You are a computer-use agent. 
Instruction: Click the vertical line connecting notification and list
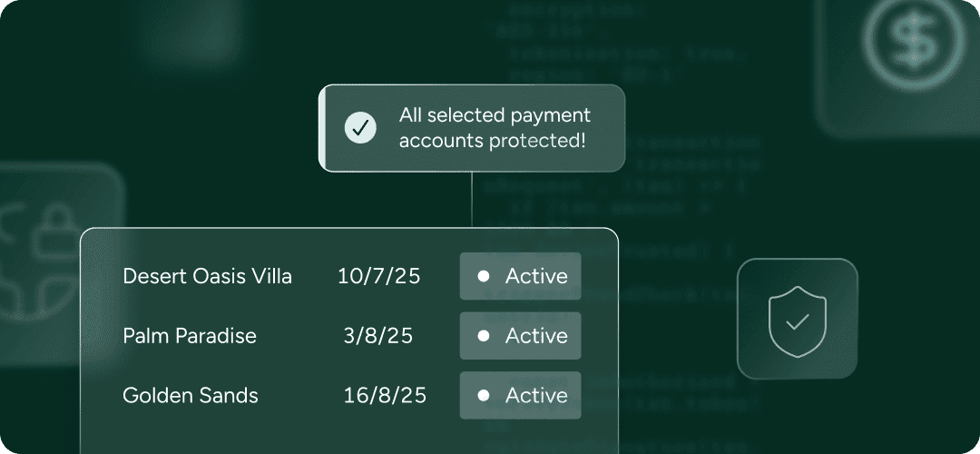[x=472, y=200]
